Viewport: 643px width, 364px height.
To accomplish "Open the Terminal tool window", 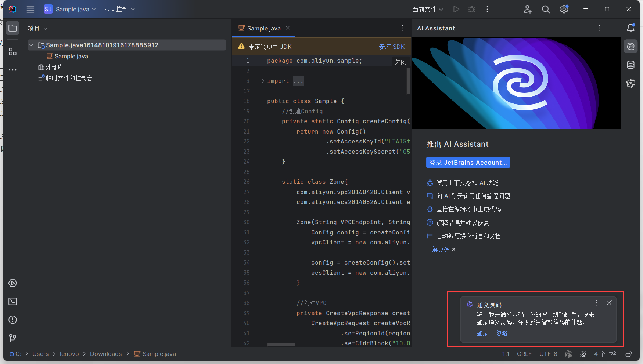I will pos(13,302).
